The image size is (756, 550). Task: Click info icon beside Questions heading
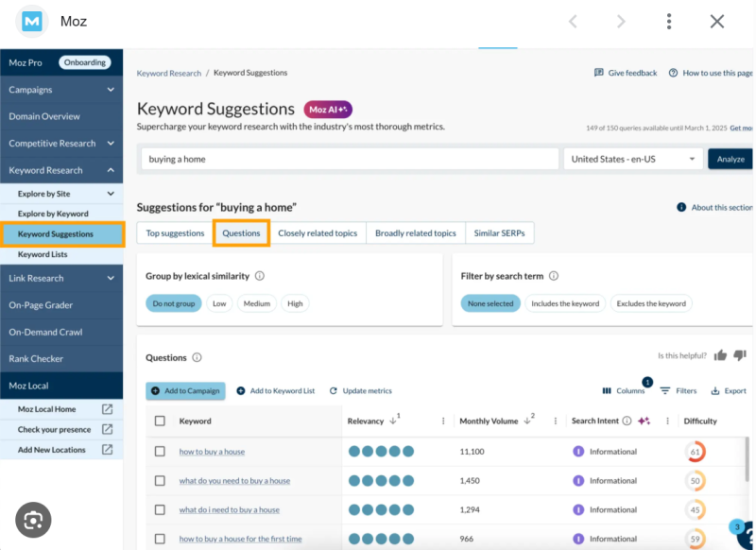(197, 357)
